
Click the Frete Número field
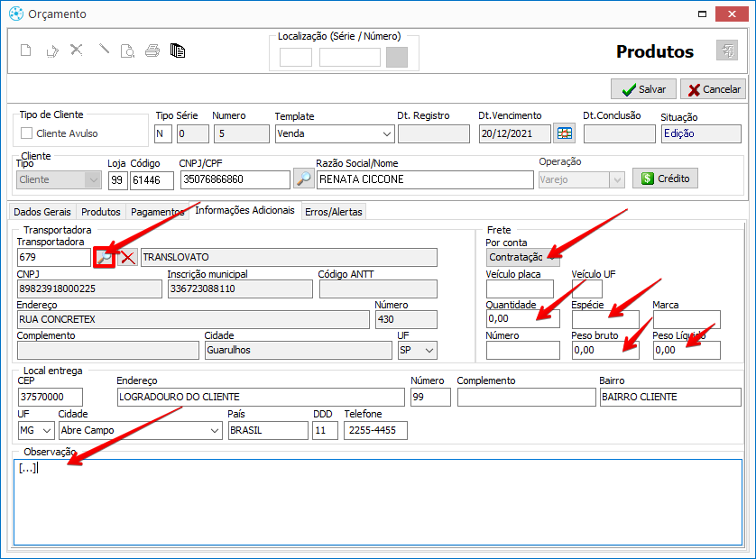(523, 351)
